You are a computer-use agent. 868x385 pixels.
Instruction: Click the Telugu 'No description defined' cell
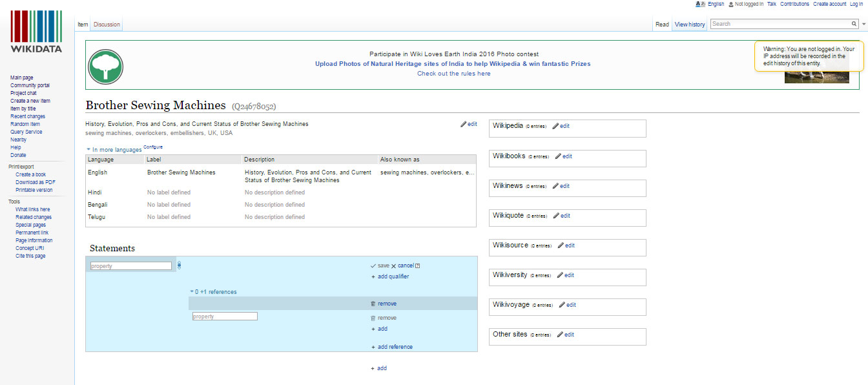pos(275,217)
